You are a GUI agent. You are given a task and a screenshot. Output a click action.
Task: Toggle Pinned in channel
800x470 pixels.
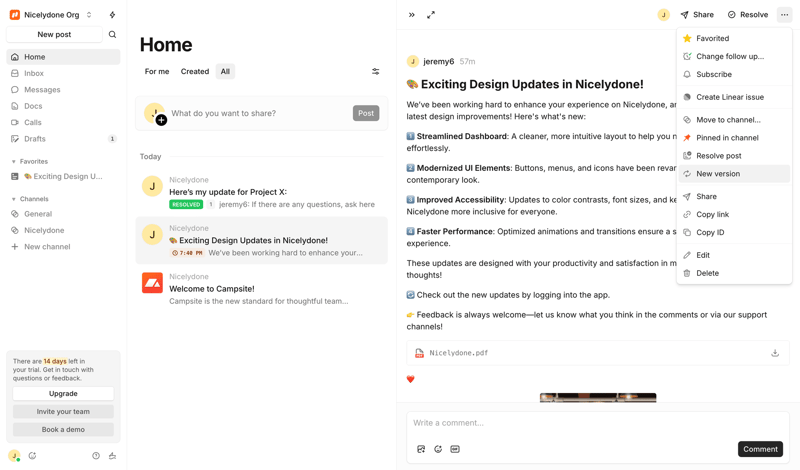734,138
